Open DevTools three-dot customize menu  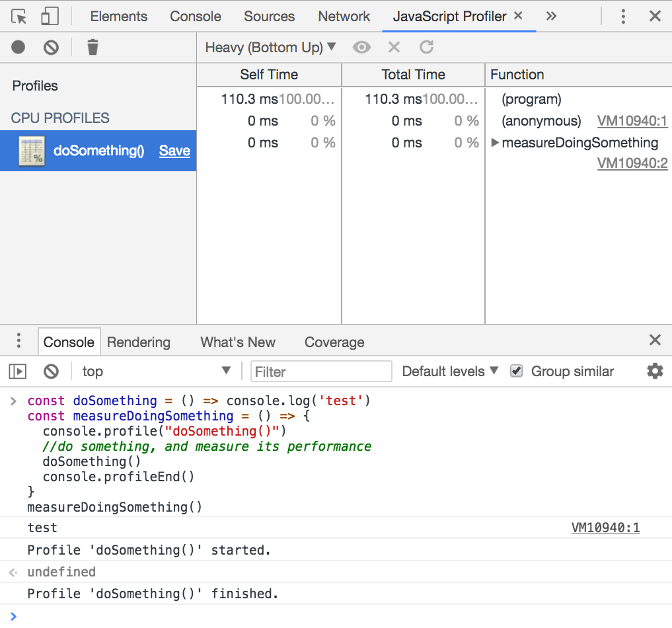[622, 17]
